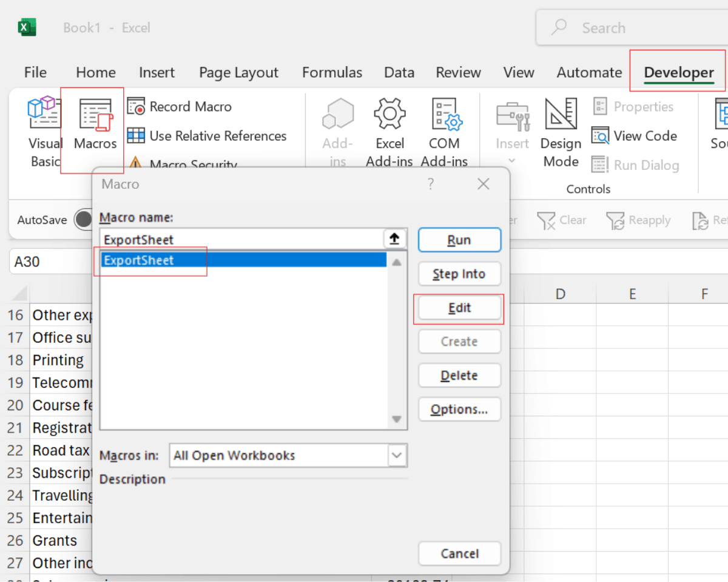Open COM Add-ins
Image resolution: width=728 pixels, height=582 pixels.
(x=444, y=133)
